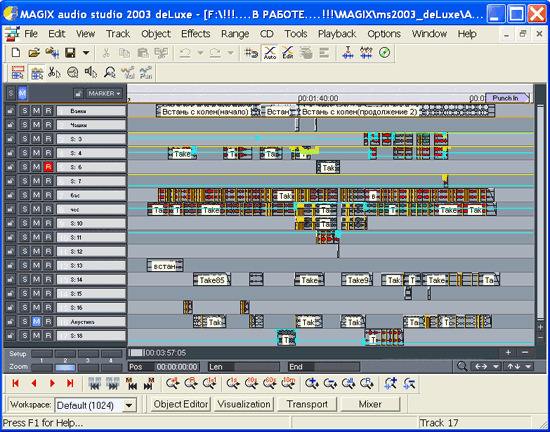The height and width of the screenshot is (432, 550).
Task: Click the Transport button
Action: click(307, 404)
